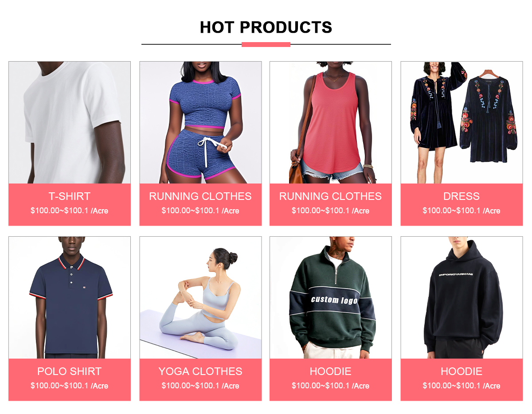Open the white T-shirt product image

70,122
